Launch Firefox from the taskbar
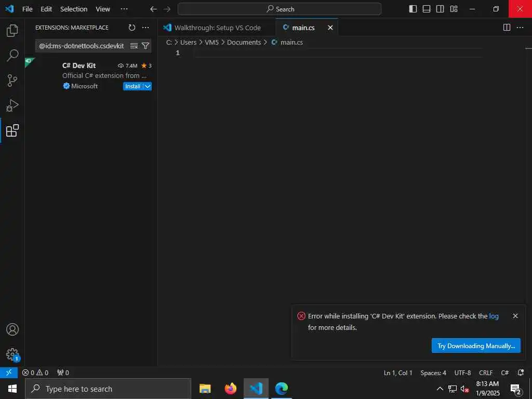This screenshot has width=532, height=399. (231, 389)
